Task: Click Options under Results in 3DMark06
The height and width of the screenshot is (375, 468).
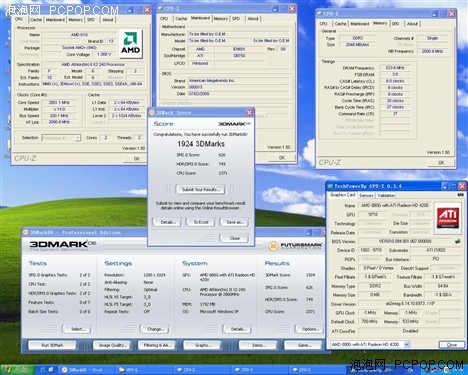Action: (310, 329)
